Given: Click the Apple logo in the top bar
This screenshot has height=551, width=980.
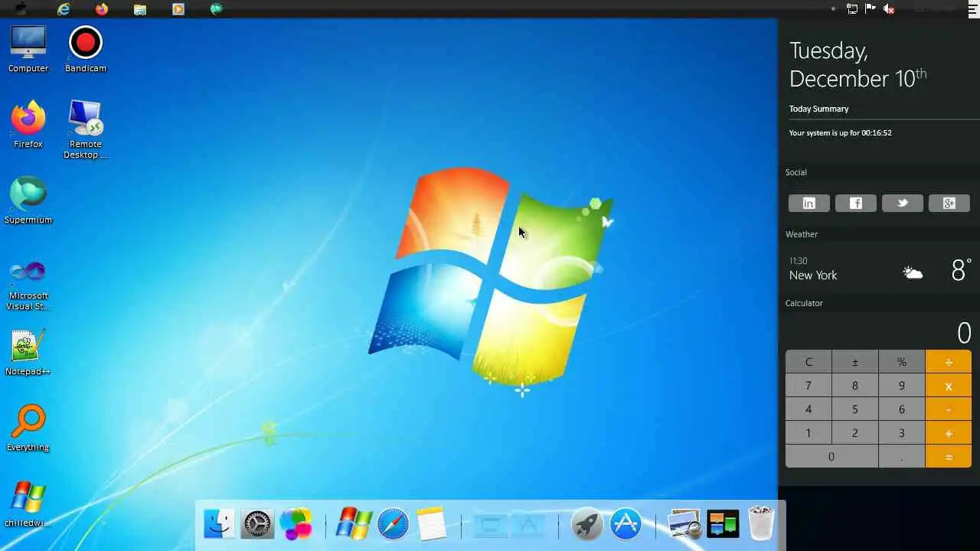Looking at the screenshot, I should click(21, 9).
